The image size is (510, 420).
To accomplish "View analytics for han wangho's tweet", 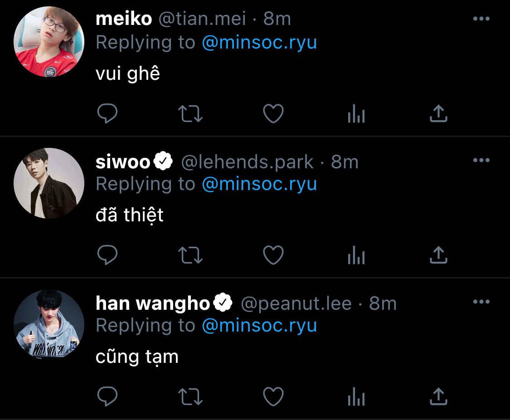I will (356, 396).
